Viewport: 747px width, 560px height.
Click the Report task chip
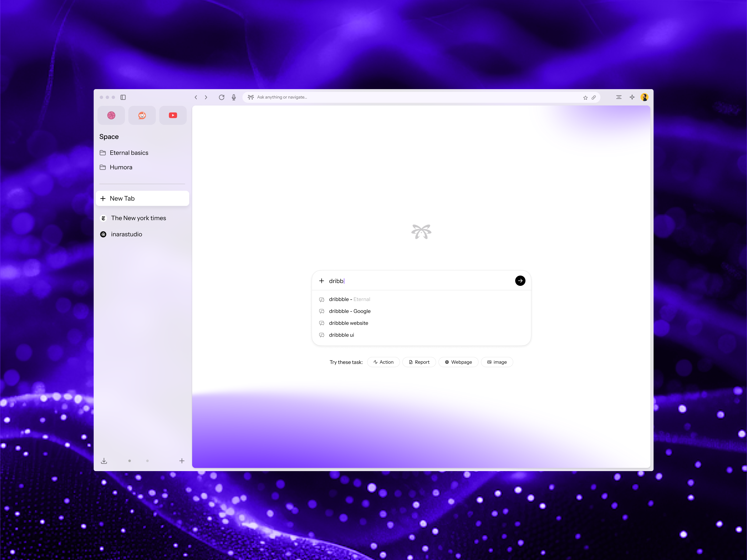click(x=419, y=362)
